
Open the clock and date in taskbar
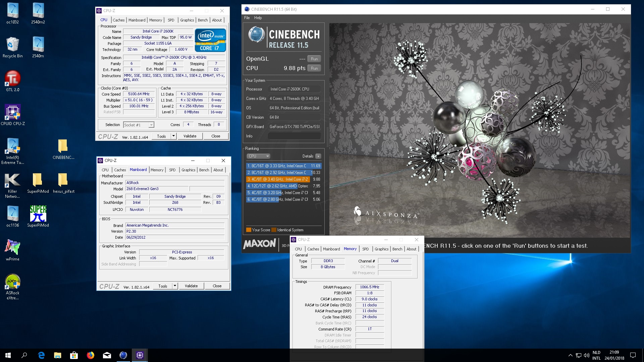pyautogui.click(x=614, y=355)
